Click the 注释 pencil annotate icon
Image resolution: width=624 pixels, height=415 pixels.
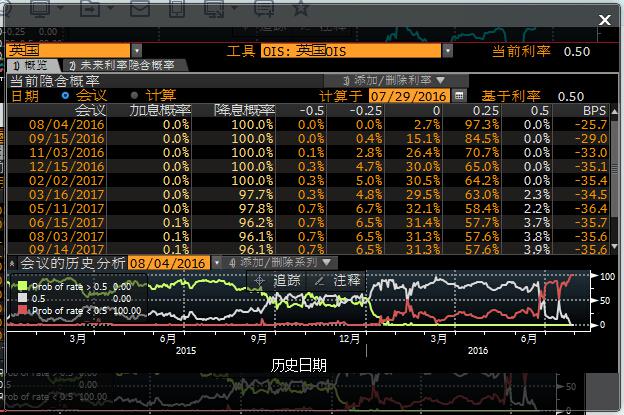click(x=319, y=281)
